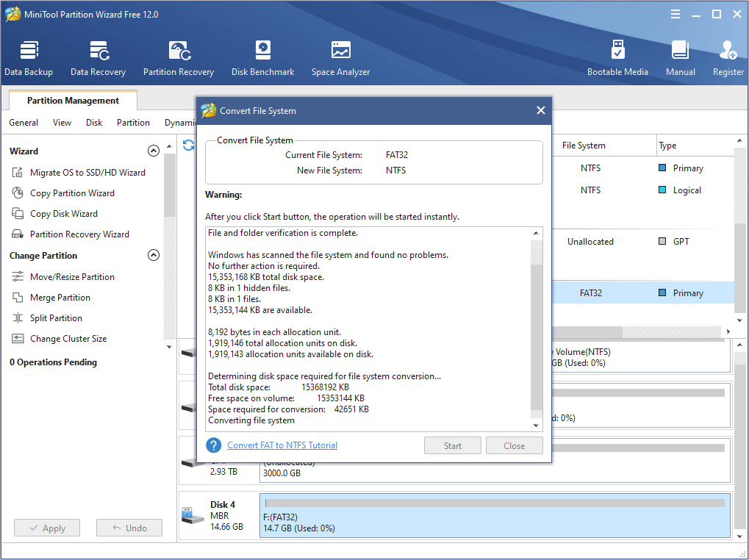Click the '0 Operations Pending' label
The width and height of the screenshot is (749, 560).
(53, 362)
